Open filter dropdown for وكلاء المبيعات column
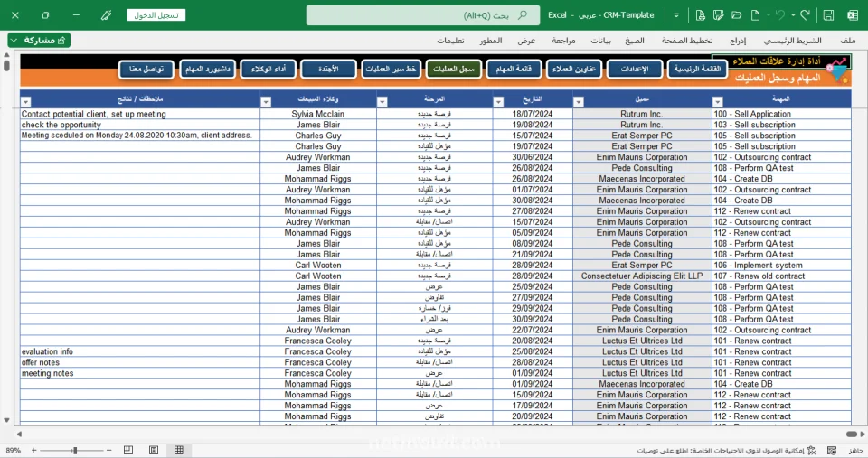The height and width of the screenshot is (458, 868). coord(266,102)
